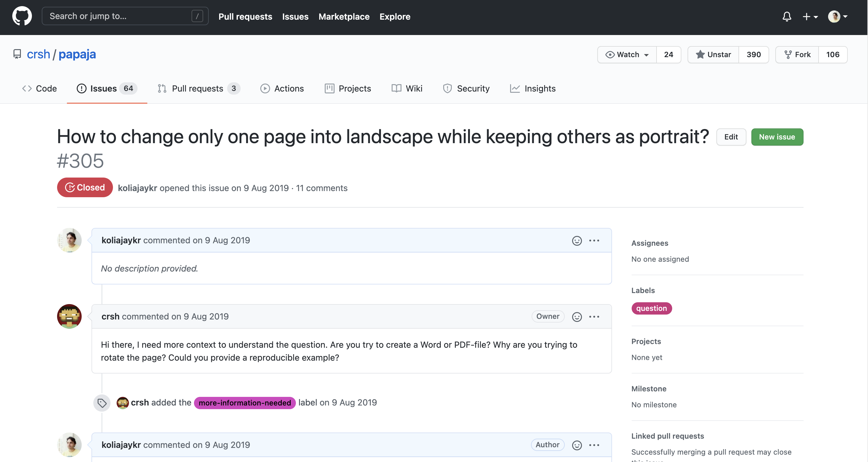Viewport: 868px width, 462px height.
Task: Open the notifications bell
Action: [x=786, y=17]
